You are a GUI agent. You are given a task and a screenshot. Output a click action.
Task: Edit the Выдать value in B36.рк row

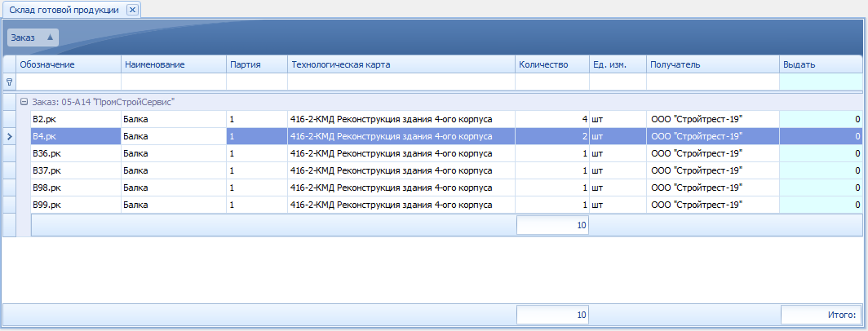point(821,153)
